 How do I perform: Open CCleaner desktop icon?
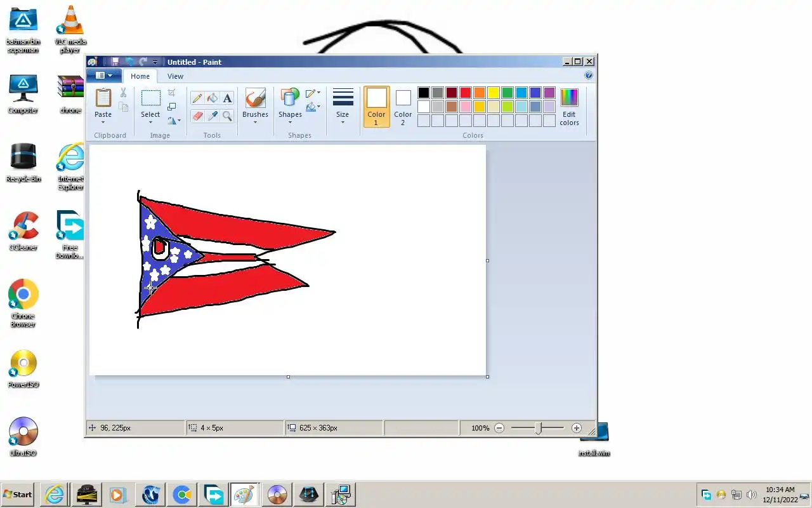pyautogui.click(x=23, y=231)
